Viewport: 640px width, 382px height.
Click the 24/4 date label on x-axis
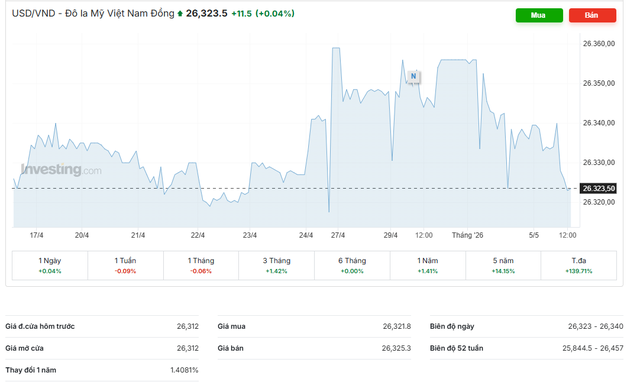click(306, 235)
